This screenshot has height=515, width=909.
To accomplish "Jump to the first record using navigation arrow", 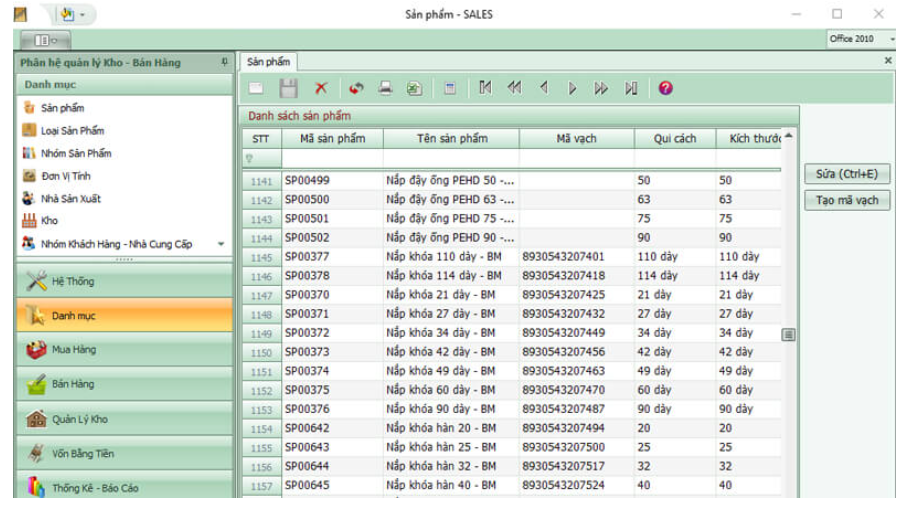I will tap(485, 88).
